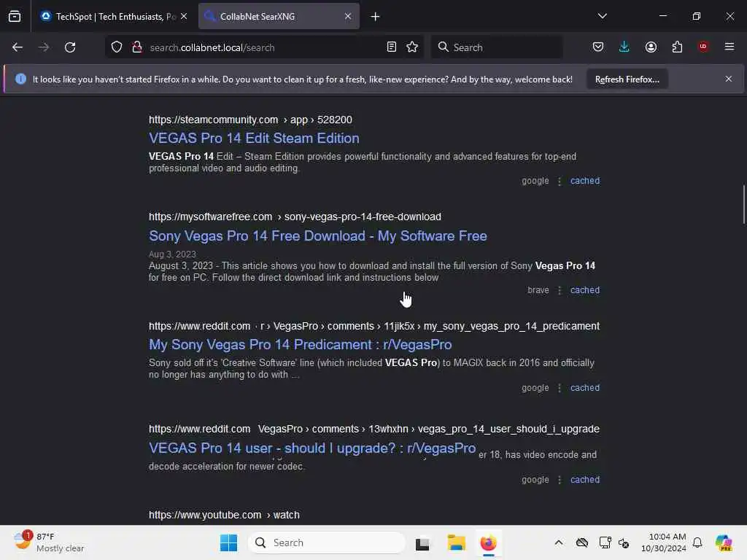Save page to Pocket

[x=598, y=47]
